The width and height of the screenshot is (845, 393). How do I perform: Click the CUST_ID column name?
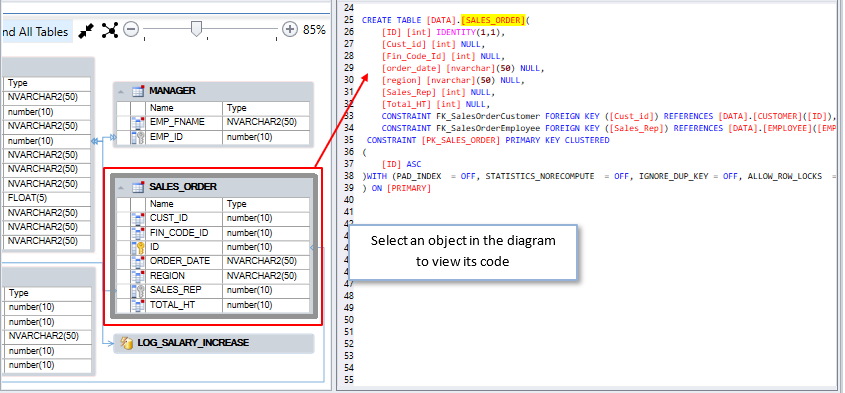tap(169, 218)
